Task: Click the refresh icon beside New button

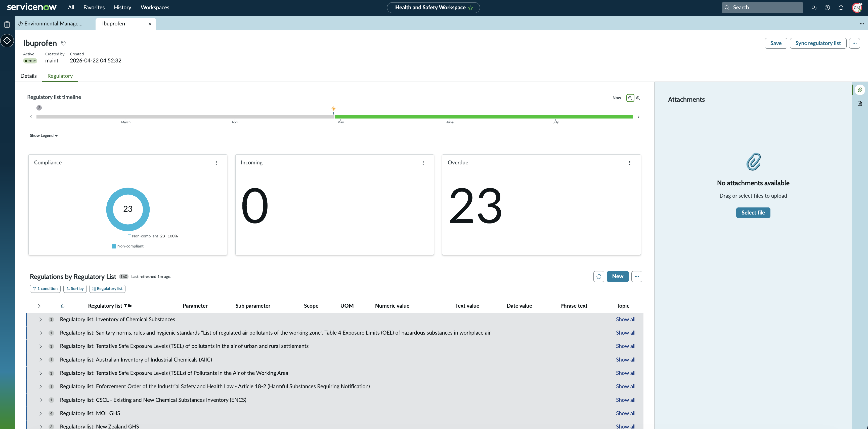Action: point(599,276)
